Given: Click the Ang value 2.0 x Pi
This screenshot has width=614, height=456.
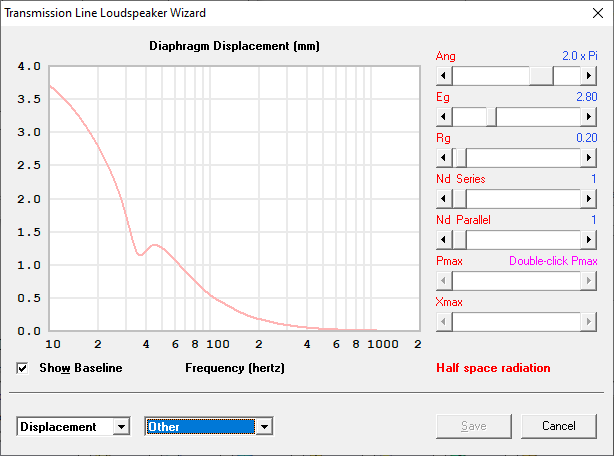Looking at the screenshot, I should point(580,56).
